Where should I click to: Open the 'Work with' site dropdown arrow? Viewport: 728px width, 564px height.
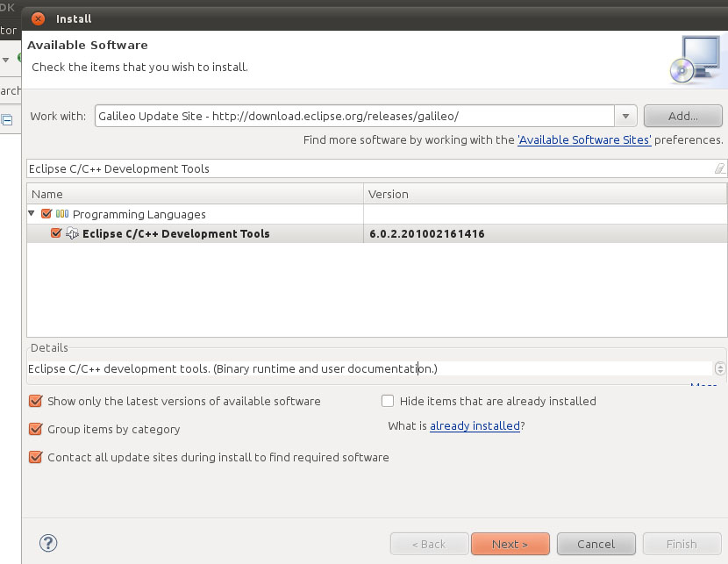[x=625, y=116]
